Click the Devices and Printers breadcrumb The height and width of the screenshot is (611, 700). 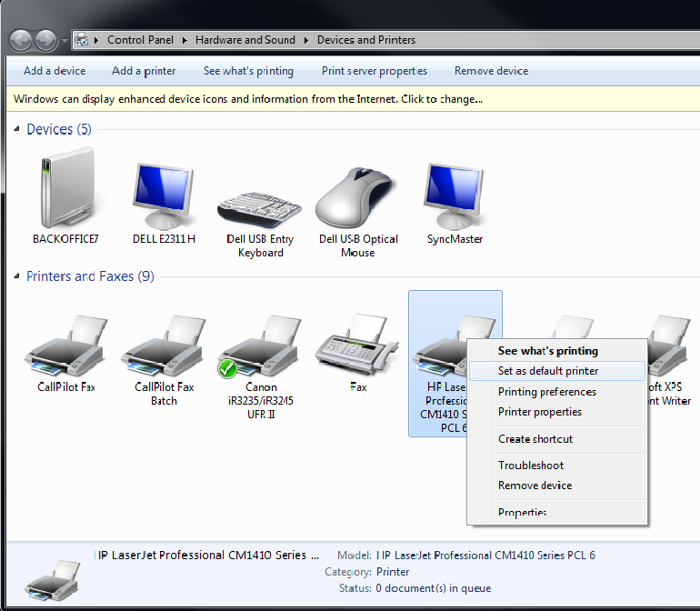pos(366,40)
